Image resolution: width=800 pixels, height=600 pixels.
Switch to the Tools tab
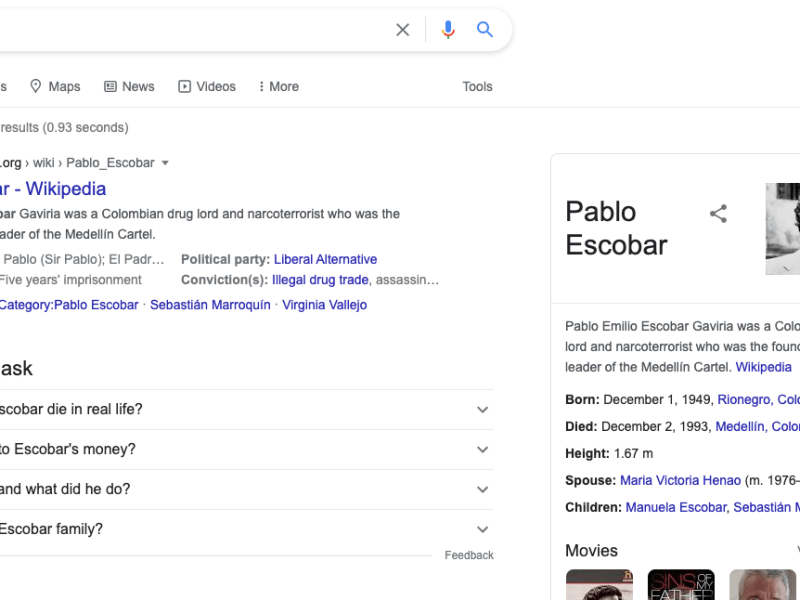(x=477, y=86)
